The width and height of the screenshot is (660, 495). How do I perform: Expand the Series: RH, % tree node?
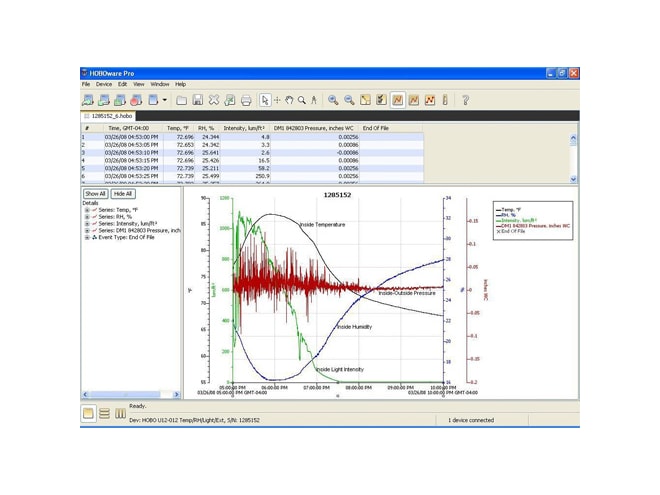(x=87, y=217)
